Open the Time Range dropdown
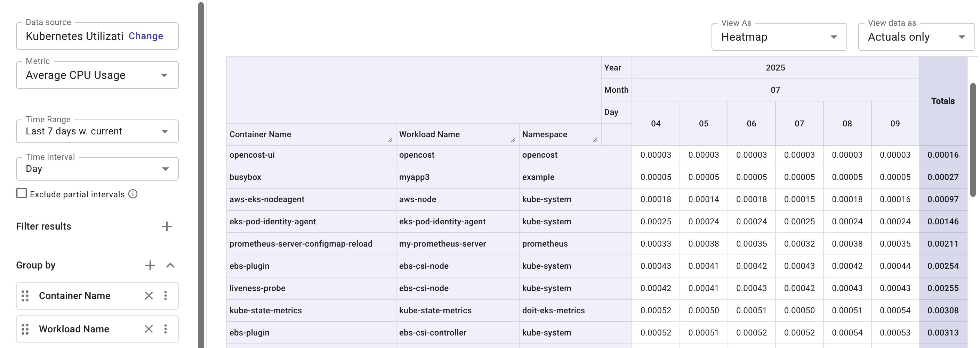This screenshot has height=348, width=980. pyautogui.click(x=165, y=131)
